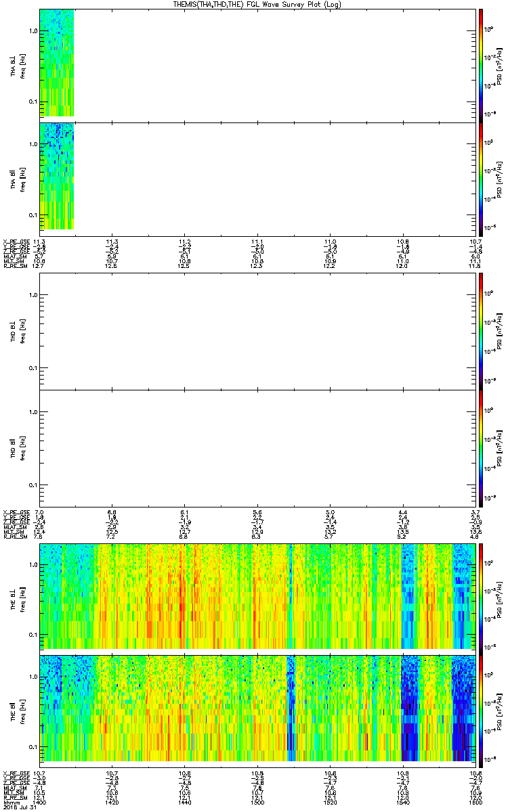This screenshot has height=812, width=508.
Task: Click the "0.1" tick label on the THE B∥ axis
Action: 33,747
